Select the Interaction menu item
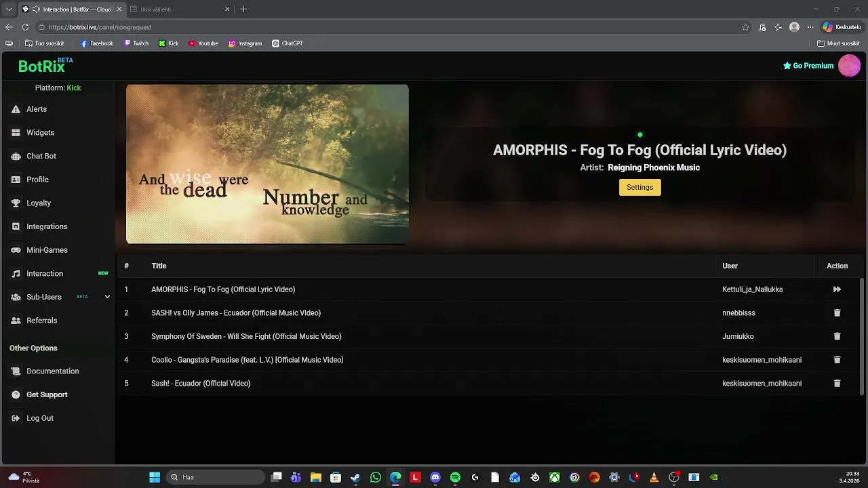 pyautogui.click(x=45, y=274)
